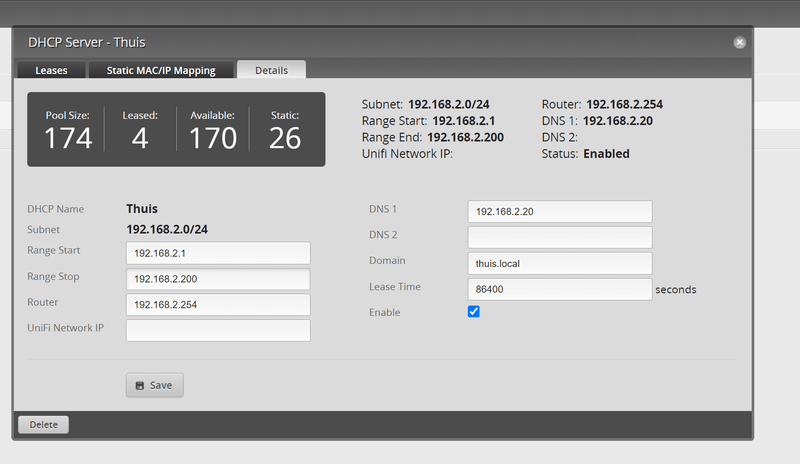
Task: Click the UniFi Network IP field
Action: [218, 330]
